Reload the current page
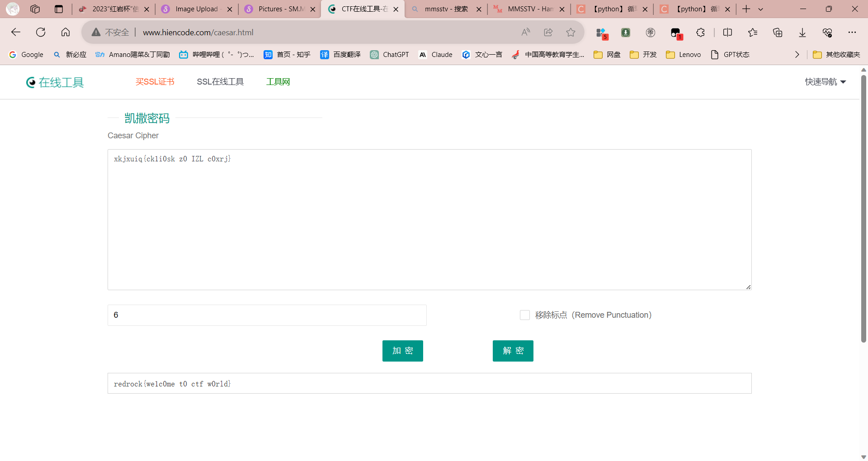Image resolution: width=868 pixels, height=461 pixels. (x=41, y=32)
